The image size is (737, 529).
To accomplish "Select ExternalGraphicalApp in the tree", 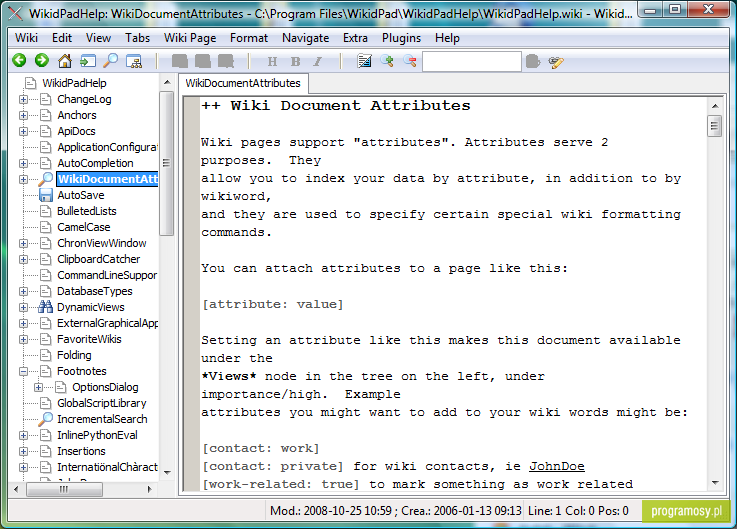I will click(x=107, y=323).
